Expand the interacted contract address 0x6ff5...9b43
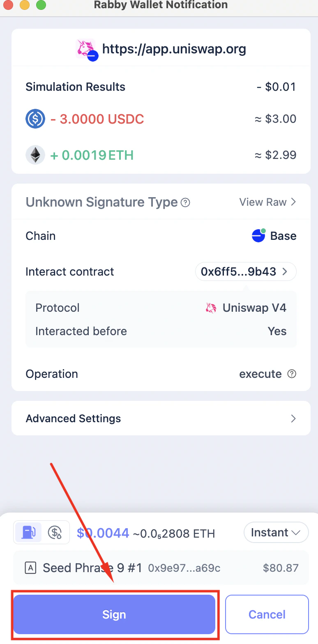Viewport: 318px width, 644px height. pos(245,271)
